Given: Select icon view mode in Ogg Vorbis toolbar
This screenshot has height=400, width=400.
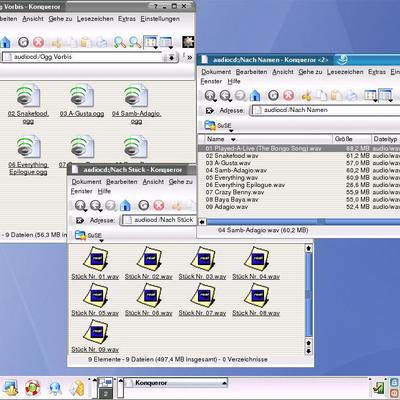Looking at the screenshot, I should tap(150, 42).
